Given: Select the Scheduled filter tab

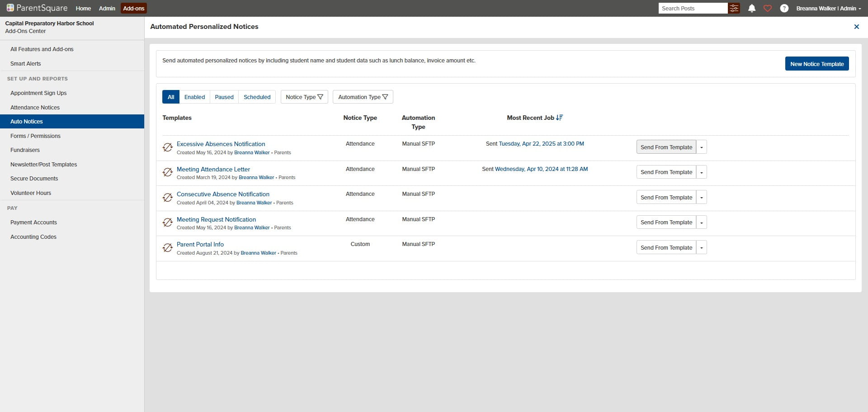Looking at the screenshot, I should tap(257, 97).
